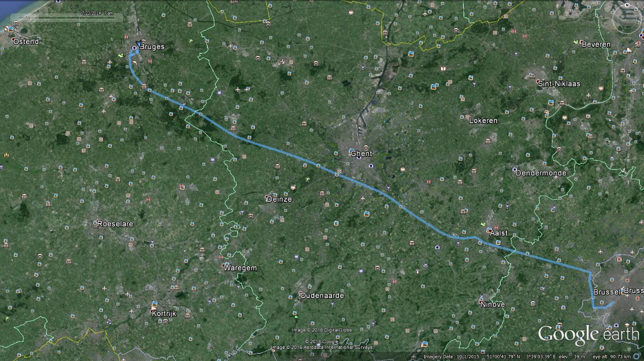
Task: Click the Dendermonde place label
Action: [x=541, y=173]
